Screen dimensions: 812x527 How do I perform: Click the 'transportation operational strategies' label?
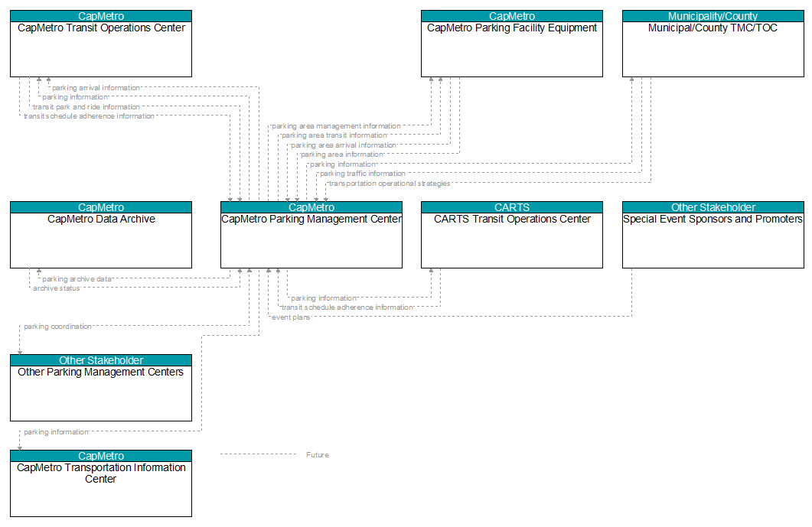click(390, 184)
